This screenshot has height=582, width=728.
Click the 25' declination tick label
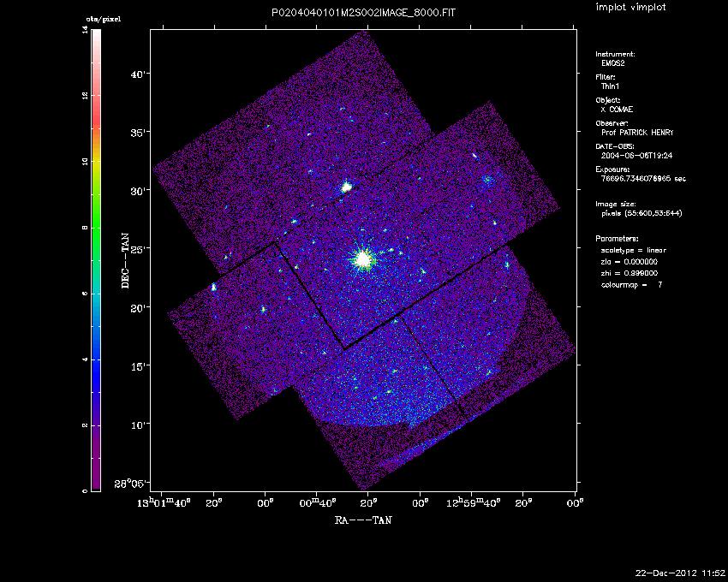(x=137, y=249)
